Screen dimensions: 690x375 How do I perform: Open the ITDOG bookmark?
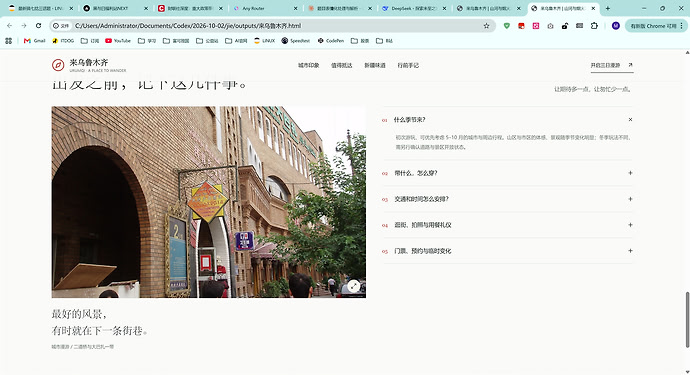pos(63,40)
